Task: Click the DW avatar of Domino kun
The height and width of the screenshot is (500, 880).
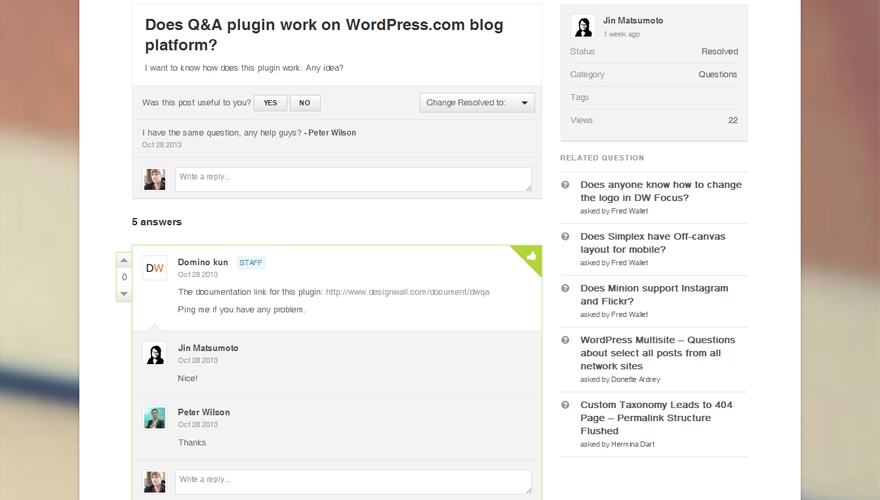Action: [x=154, y=268]
